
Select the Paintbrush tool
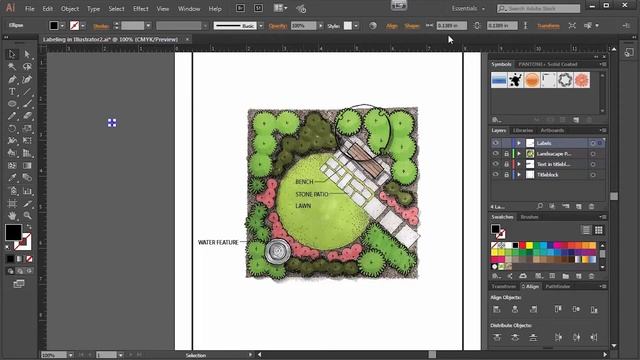[x=27, y=104]
